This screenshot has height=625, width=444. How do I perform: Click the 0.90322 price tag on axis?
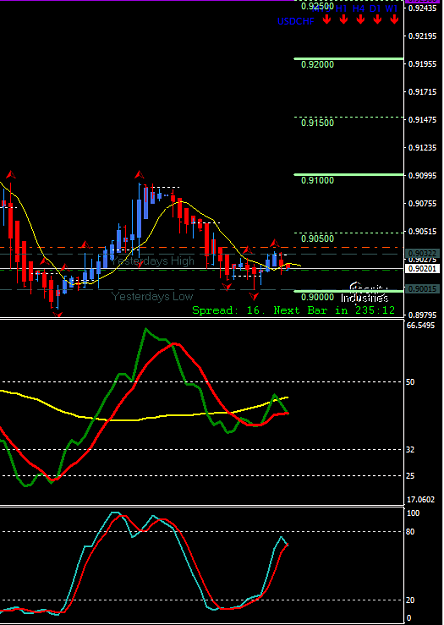point(422,254)
